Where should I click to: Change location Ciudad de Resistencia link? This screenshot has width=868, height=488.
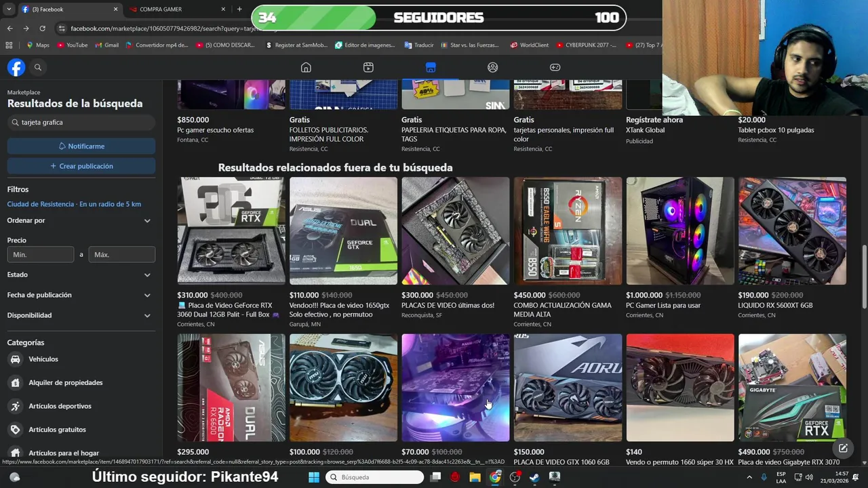(74, 204)
